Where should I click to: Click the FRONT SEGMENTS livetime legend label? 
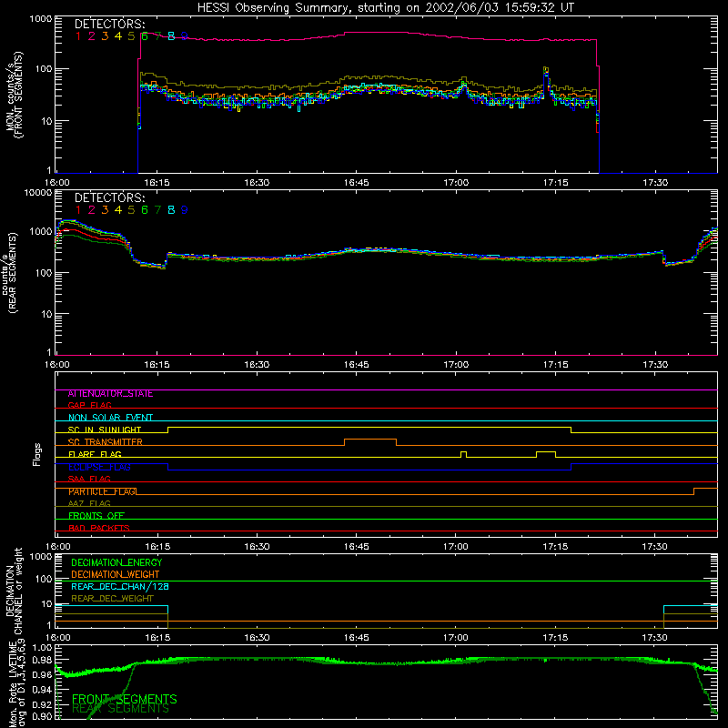point(124,699)
